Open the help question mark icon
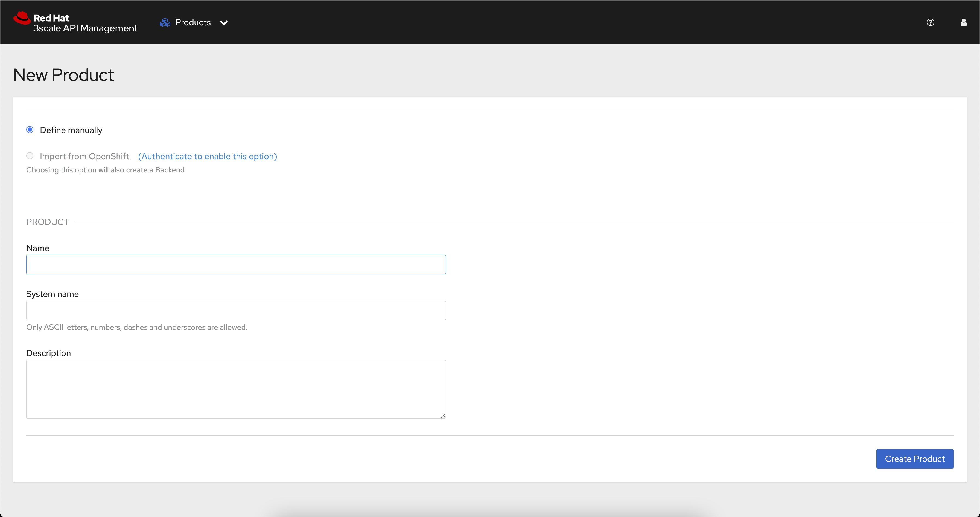This screenshot has width=980, height=517. pyautogui.click(x=931, y=22)
